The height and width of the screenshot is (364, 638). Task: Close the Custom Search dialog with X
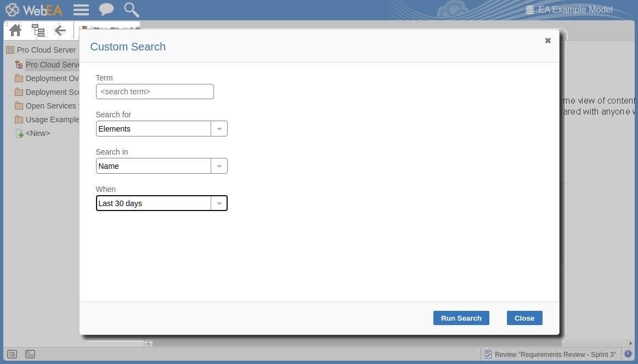coord(547,41)
